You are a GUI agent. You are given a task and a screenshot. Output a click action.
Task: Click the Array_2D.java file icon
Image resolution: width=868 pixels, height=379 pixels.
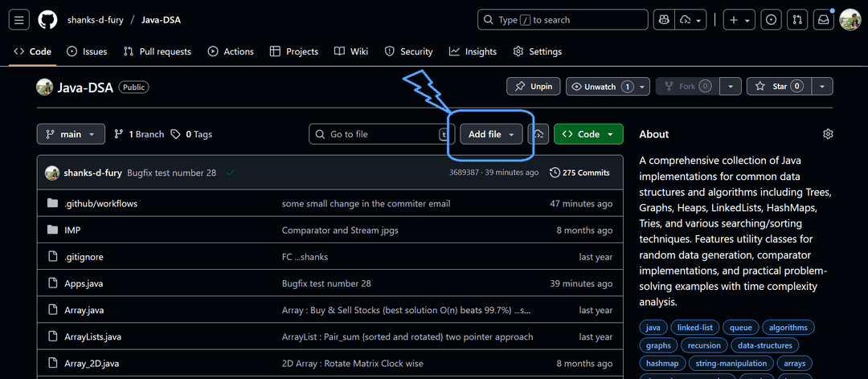point(52,364)
